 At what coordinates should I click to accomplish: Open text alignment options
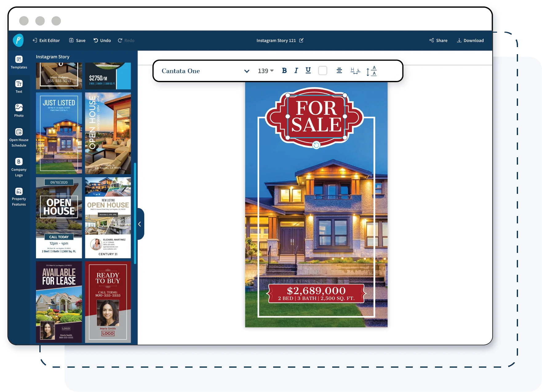point(339,71)
